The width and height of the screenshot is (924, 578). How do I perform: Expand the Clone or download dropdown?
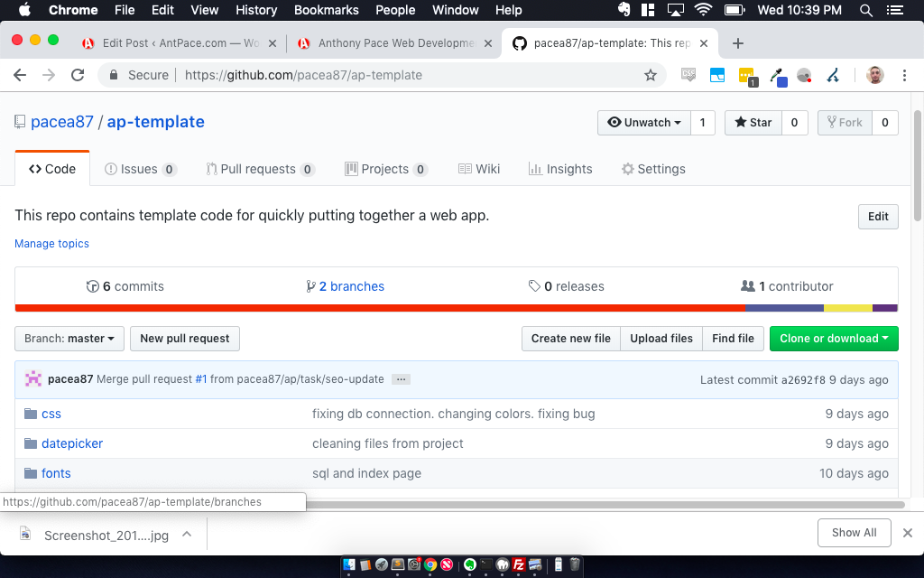pos(834,339)
